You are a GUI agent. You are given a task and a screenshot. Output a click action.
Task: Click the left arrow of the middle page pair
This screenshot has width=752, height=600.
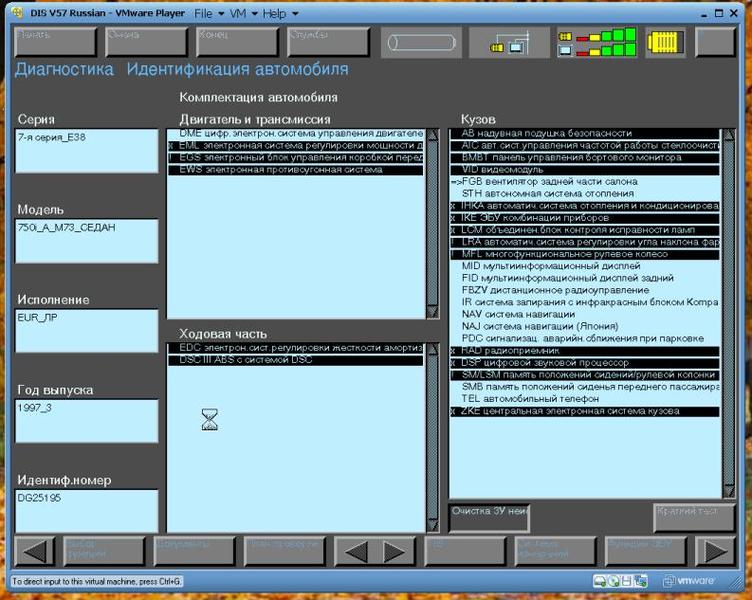click(356, 552)
